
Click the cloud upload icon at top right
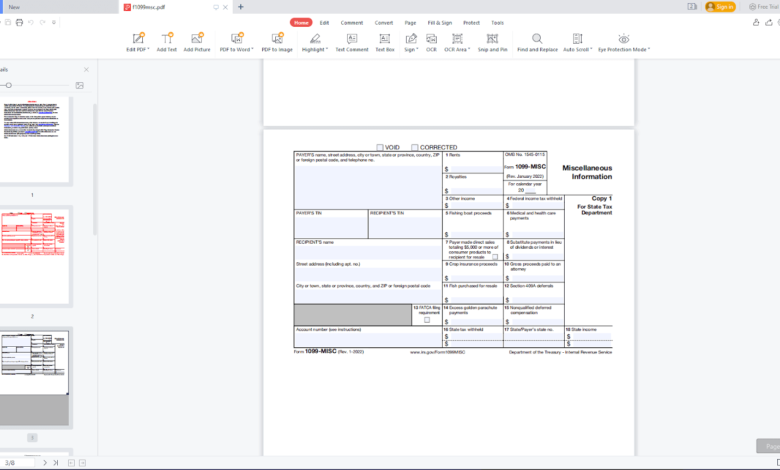tap(769, 22)
